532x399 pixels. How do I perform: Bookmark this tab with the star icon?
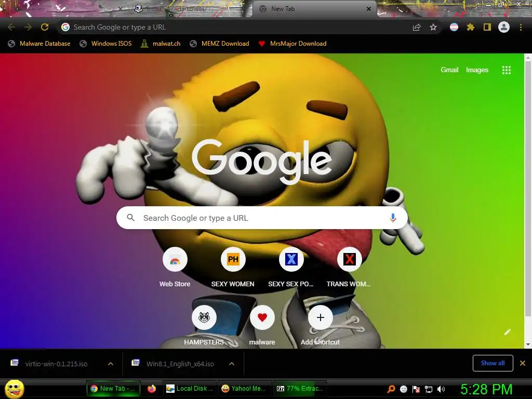(433, 27)
